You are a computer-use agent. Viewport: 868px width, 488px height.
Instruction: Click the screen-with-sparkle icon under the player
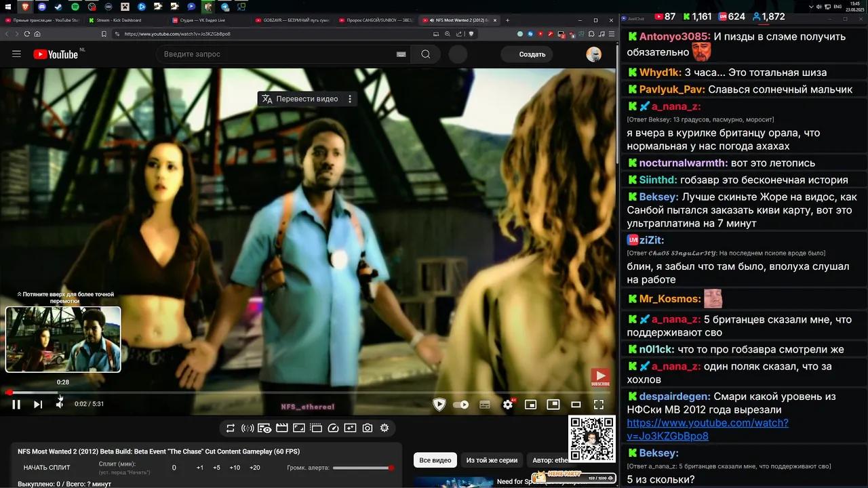coord(350,428)
